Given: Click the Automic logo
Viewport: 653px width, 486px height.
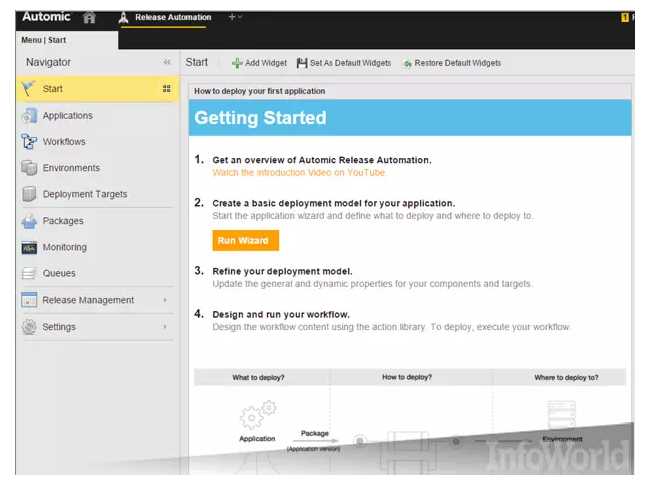Looking at the screenshot, I should [46, 17].
